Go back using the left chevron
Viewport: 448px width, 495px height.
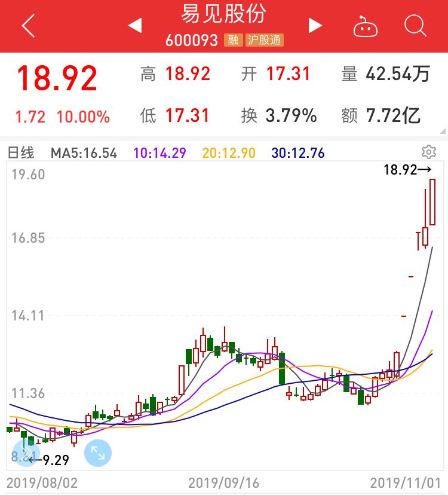click(x=29, y=26)
